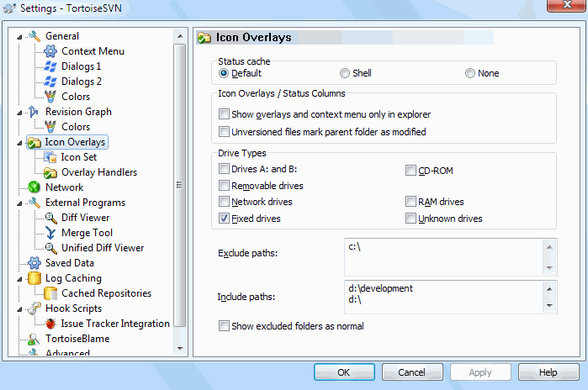Click the Cancel button
588x390 pixels.
click(412, 372)
